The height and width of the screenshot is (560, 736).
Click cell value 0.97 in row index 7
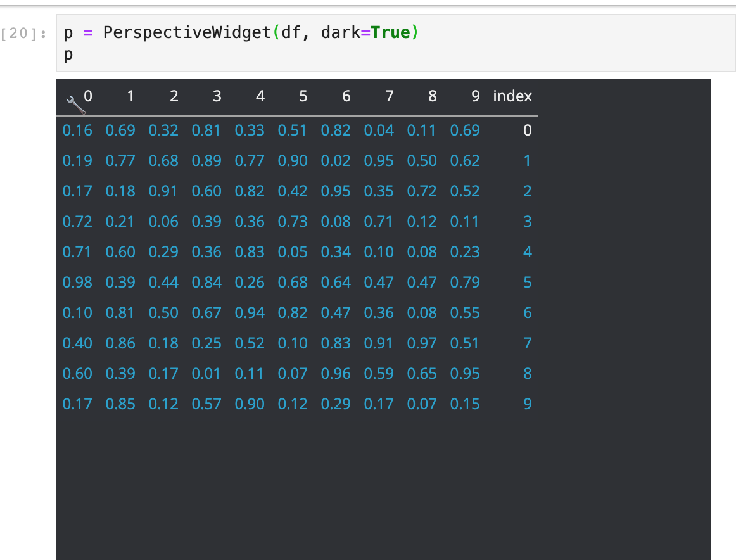tap(422, 343)
